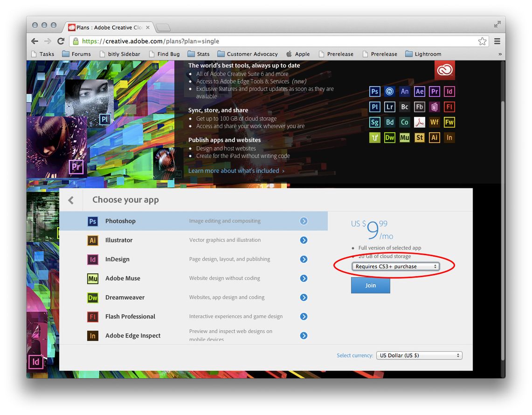Click the Dw icon in Dreamweaver row
Screen dimensions: 532x415
click(93, 297)
